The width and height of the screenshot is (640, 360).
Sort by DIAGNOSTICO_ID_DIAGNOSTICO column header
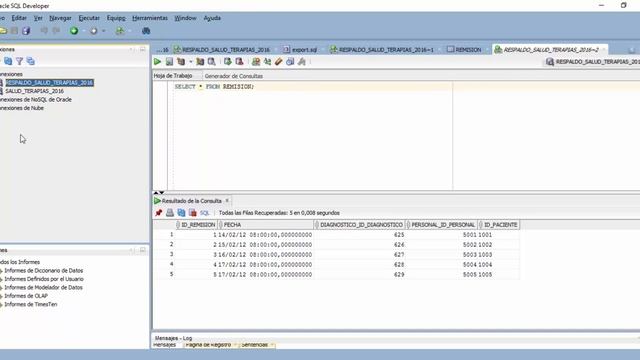pos(360,225)
